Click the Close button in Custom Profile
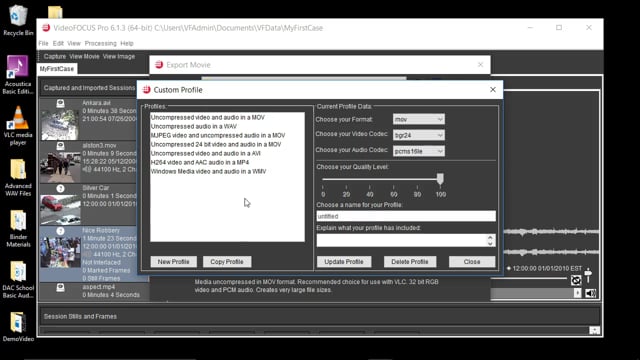Screen dimensions: 640x360 coord(472,262)
